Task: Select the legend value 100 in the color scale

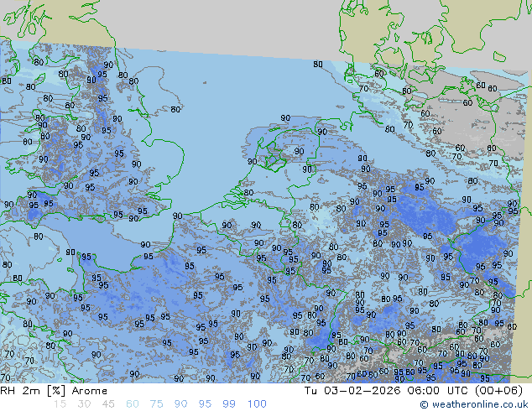Action: tap(257, 404)
